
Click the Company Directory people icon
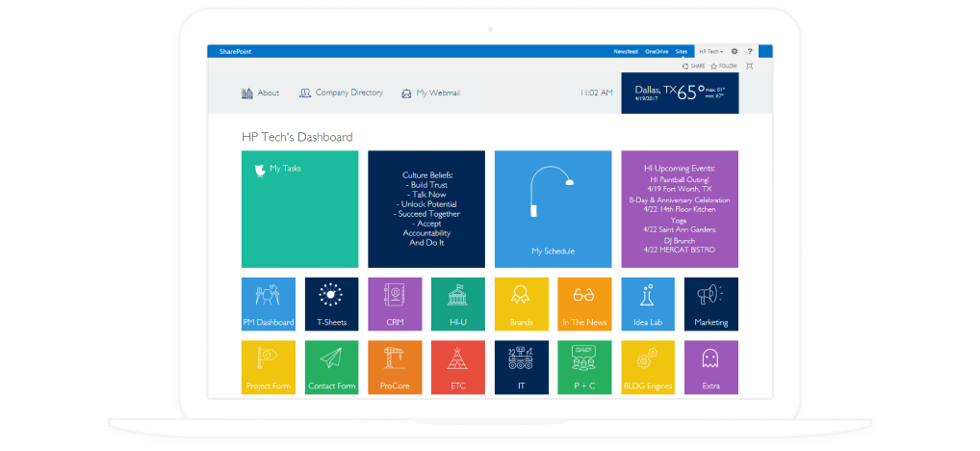pyautogui.click(x=305, y=93)
